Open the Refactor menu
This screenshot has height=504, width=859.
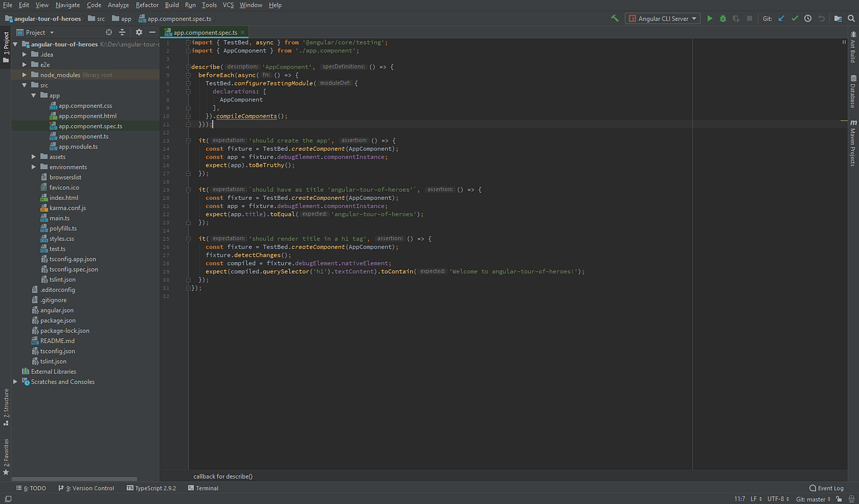point(147,5)
